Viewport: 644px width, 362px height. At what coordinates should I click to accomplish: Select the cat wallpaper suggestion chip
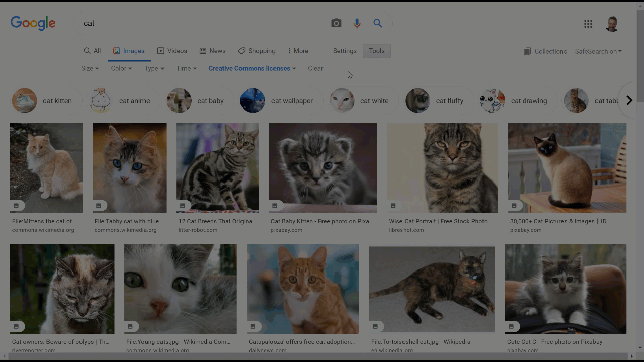(280, 101)
